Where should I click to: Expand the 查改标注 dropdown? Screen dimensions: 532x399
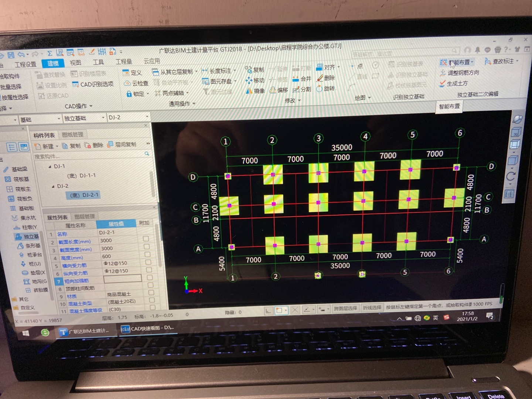click(517, 61)
